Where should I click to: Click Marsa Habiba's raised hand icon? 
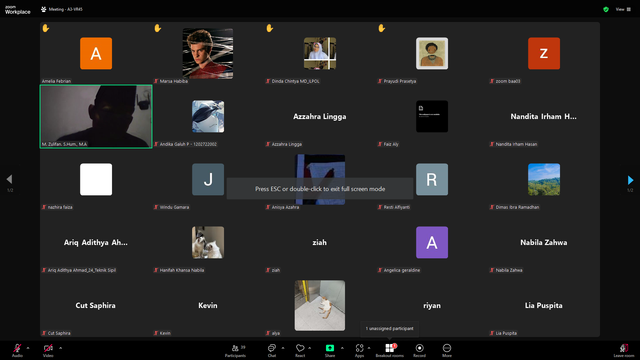tap(158, 28)
